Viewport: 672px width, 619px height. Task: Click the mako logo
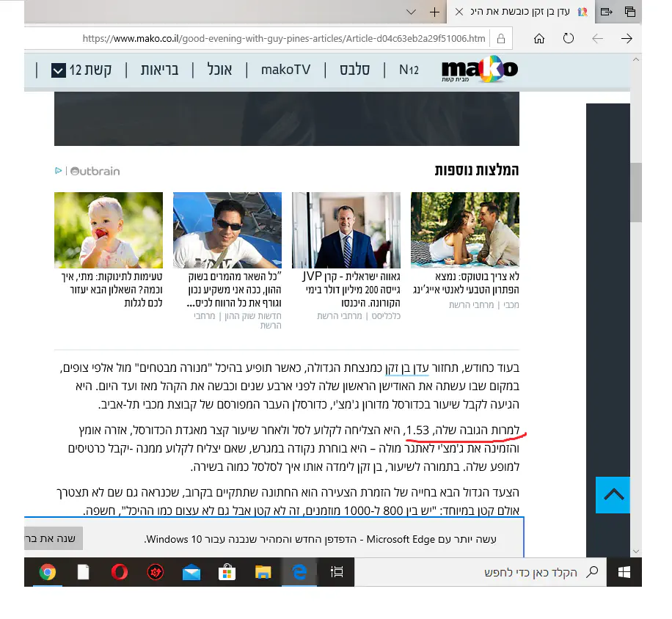coord(479,70)
